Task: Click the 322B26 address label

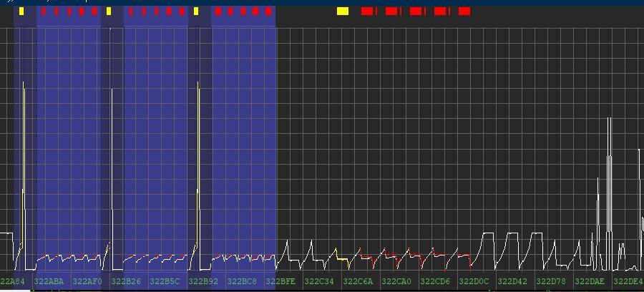Action: pos(126,282)
